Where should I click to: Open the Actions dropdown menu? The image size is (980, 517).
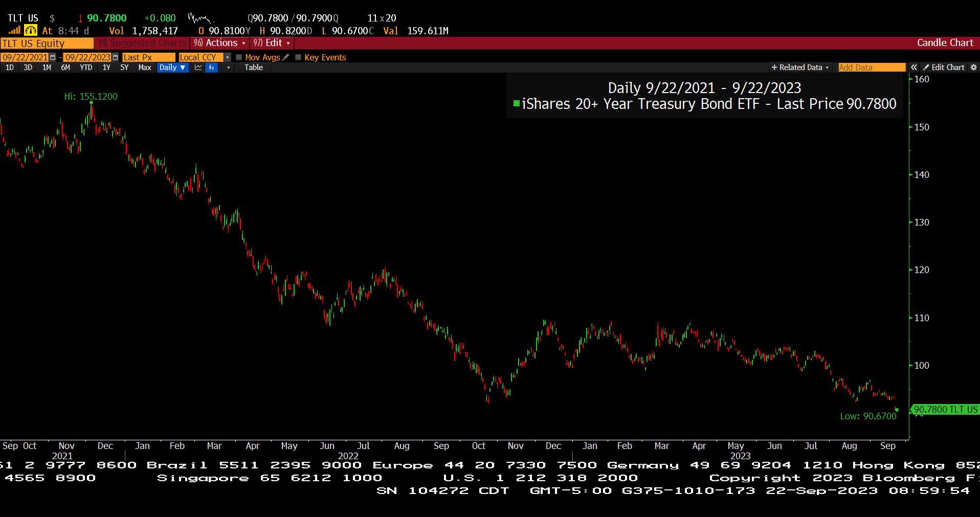219,43
